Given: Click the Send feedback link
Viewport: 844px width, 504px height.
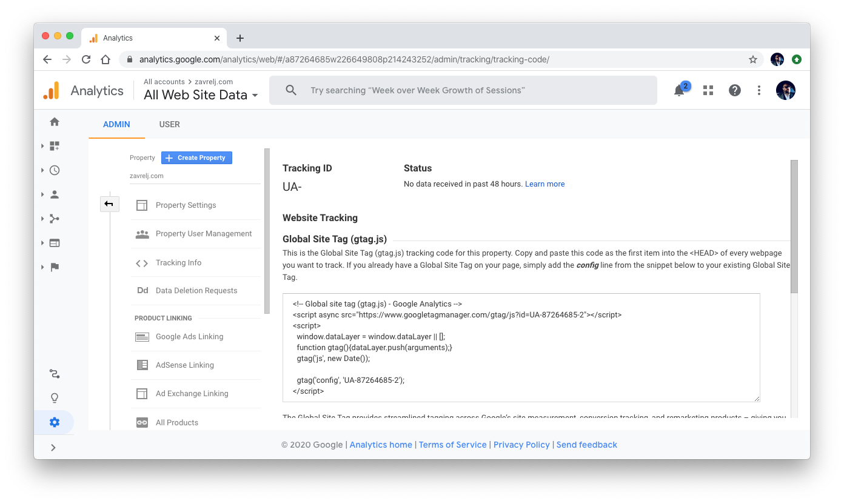Looking at the screenshot, I should click(586, 445).
